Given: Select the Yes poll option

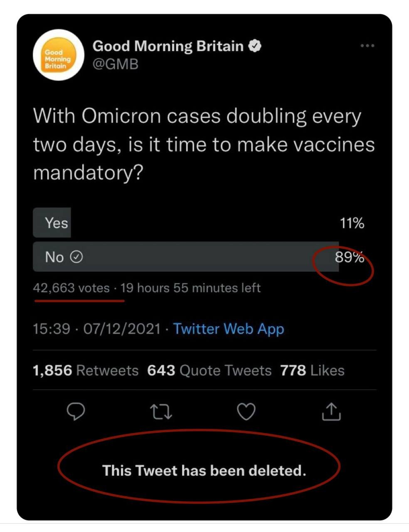Looking at the screenshot, I should click(199, 223).
